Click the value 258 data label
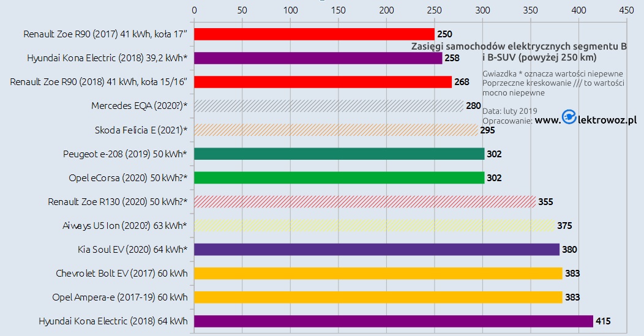The width and height of the screenshot is (644, 336). coord(452,58)
